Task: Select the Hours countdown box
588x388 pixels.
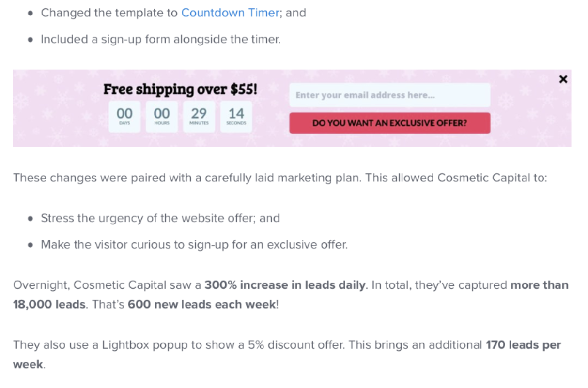Action: click(x=162, y=117)
